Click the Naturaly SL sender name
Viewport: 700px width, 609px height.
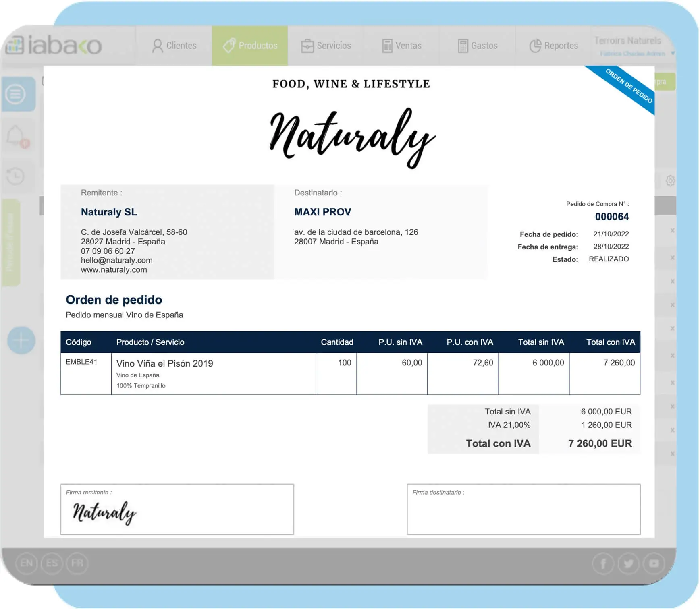pos(109,212)
